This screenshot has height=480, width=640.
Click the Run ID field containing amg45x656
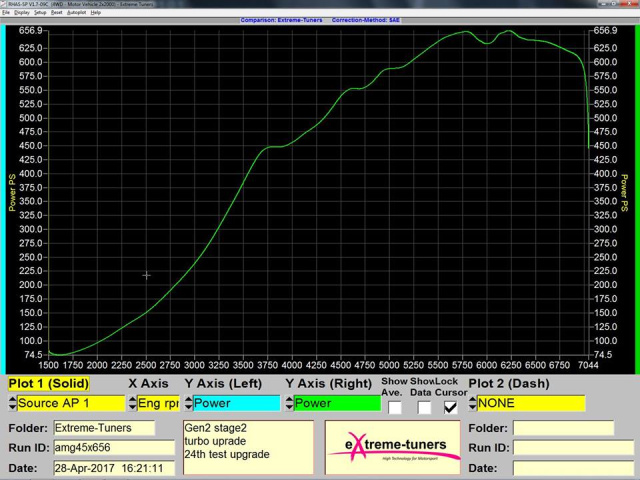(104, 448)
